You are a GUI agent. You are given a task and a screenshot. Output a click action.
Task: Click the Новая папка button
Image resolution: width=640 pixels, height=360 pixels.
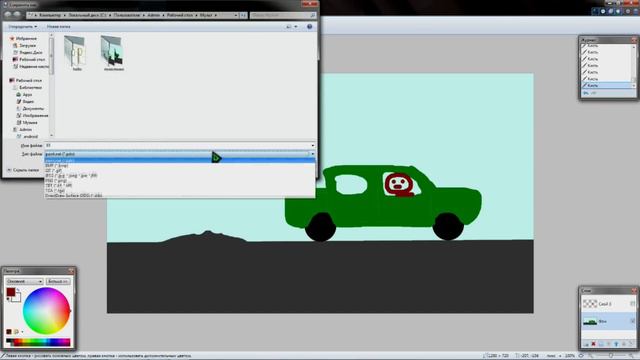(x=58, y=27)
